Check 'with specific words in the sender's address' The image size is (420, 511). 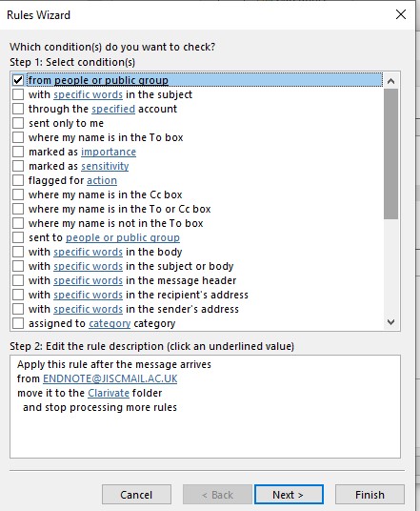(x=18, y=309)
